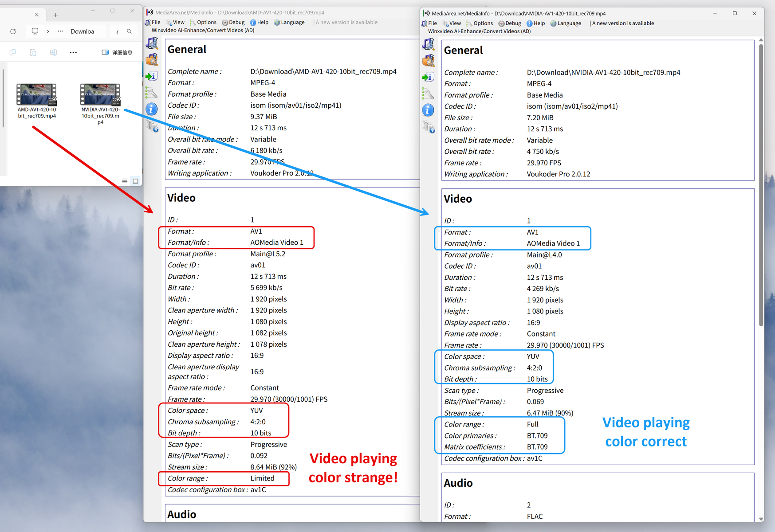Expand the hidden path ellipsis before Downloa
Image resolution: width=775 pixels, height=532 pixels.
[60, 31]
